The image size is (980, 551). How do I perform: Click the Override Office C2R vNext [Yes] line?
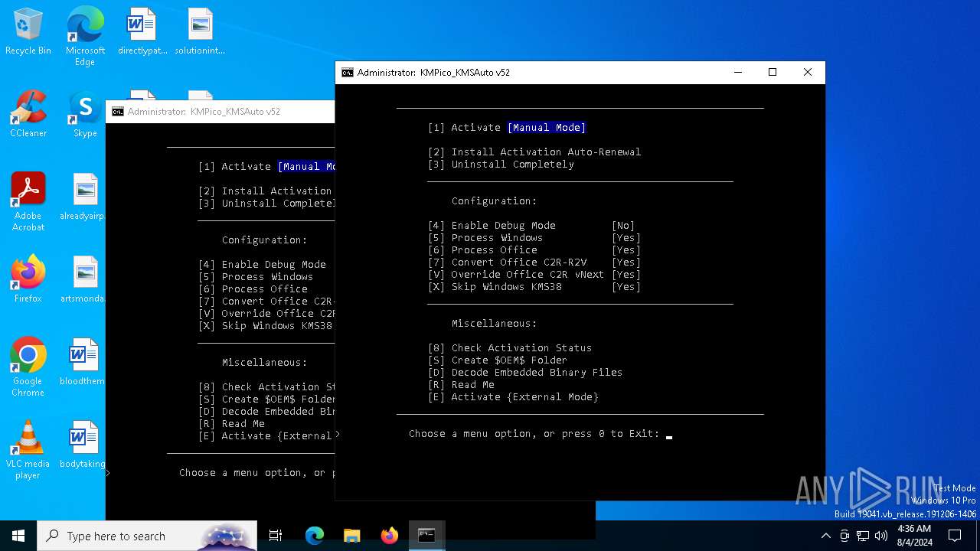pos(534,275)
